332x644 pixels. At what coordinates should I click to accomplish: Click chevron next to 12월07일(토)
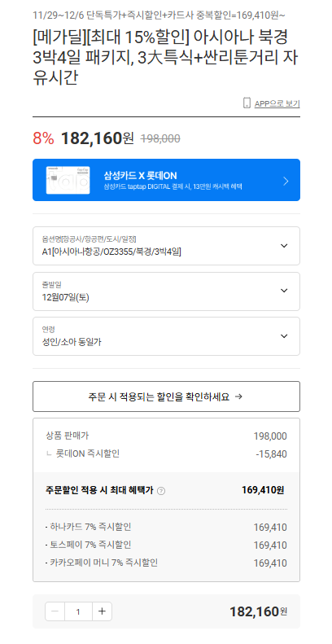284,291
